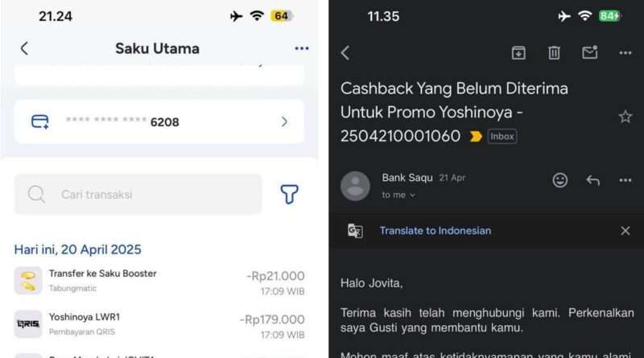Open message-level three-dot menu
Image resolution: width=644 pixels, height=358 pixels.
pyautogui.click(x=625, y=180)
